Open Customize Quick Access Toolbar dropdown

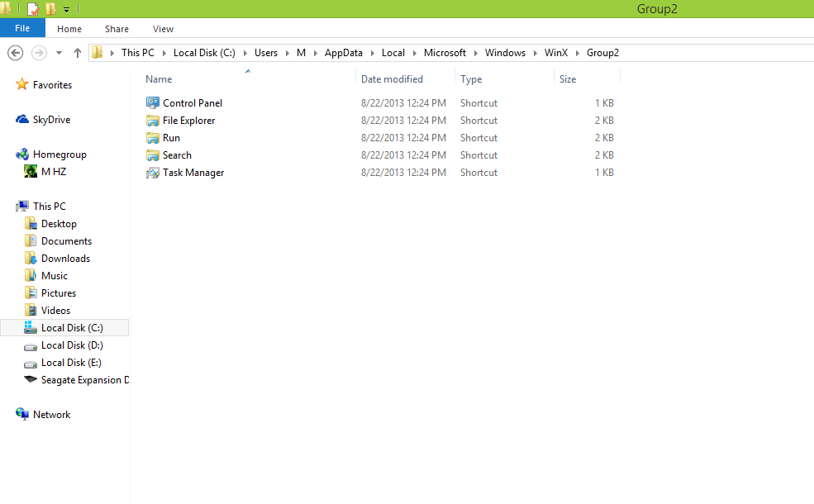66,9
